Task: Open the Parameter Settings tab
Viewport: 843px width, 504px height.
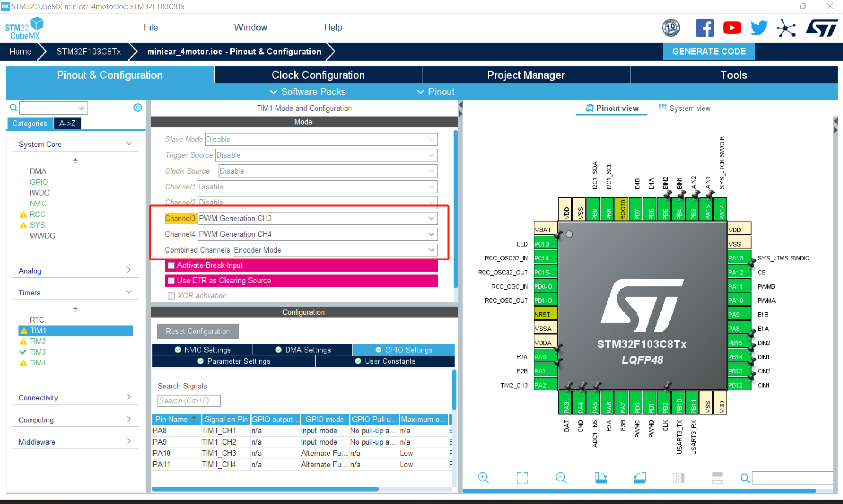Action: click(x=234, y=361)
